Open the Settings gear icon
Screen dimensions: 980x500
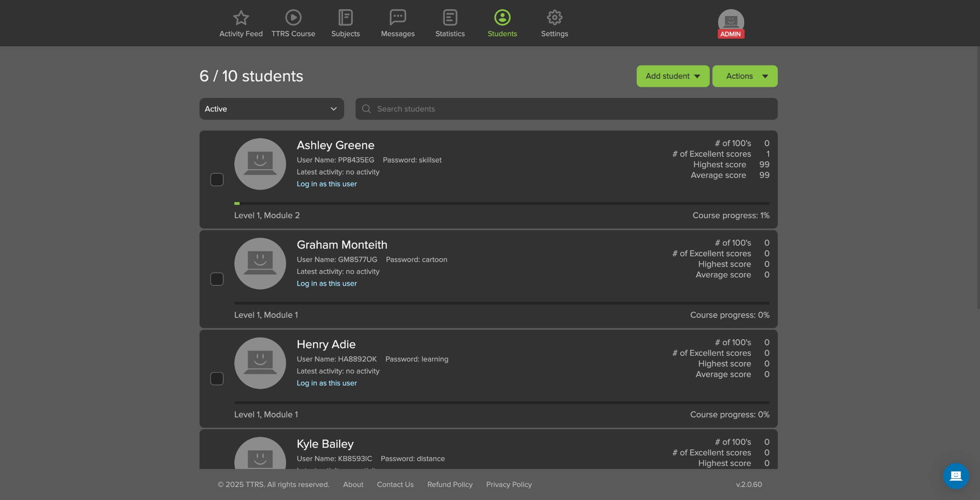554,18
